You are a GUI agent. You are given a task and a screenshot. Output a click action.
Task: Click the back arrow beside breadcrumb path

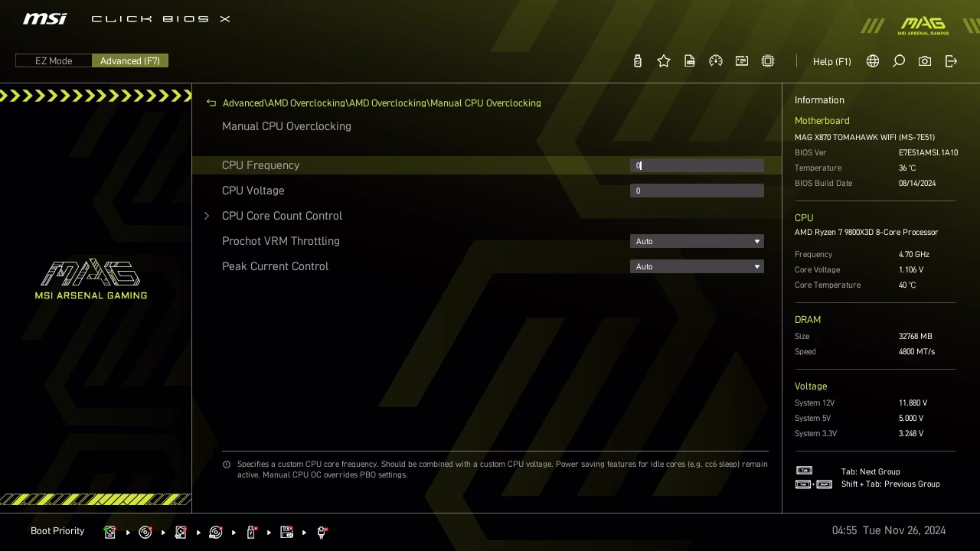(211, 103)
